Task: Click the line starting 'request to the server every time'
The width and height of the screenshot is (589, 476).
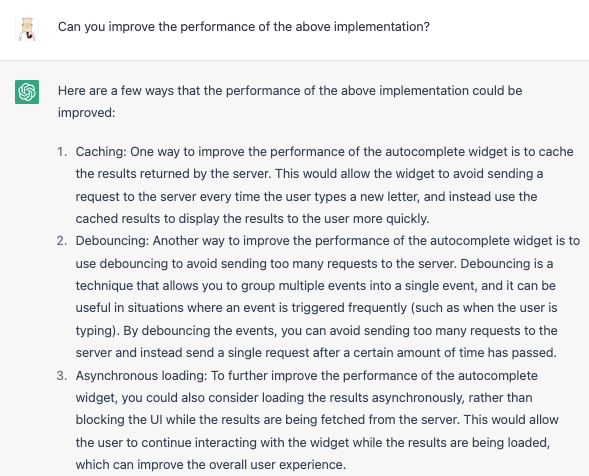Action: [307, 196]
